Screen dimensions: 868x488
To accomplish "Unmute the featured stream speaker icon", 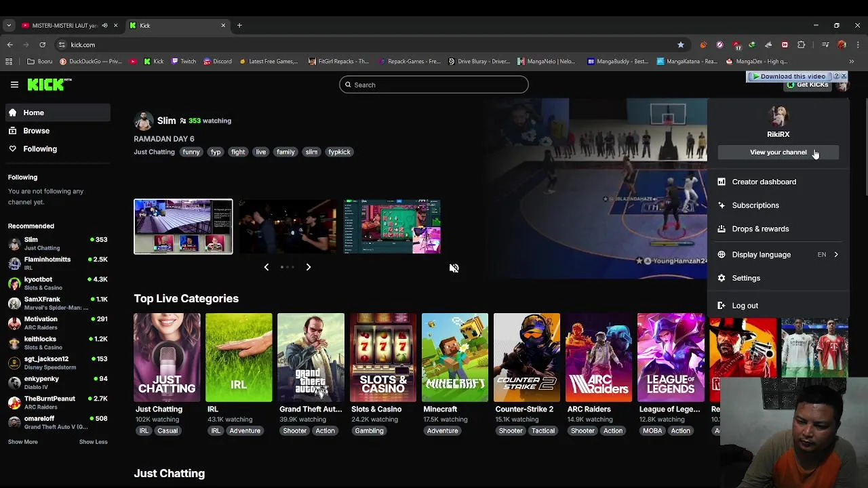I will pos(454,268).
